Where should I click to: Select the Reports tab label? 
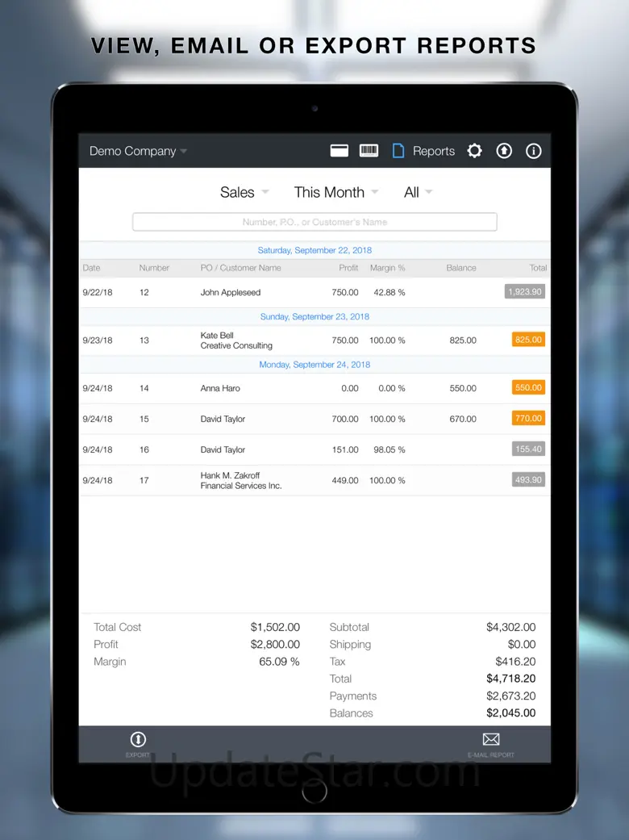(x=434, y=151)
